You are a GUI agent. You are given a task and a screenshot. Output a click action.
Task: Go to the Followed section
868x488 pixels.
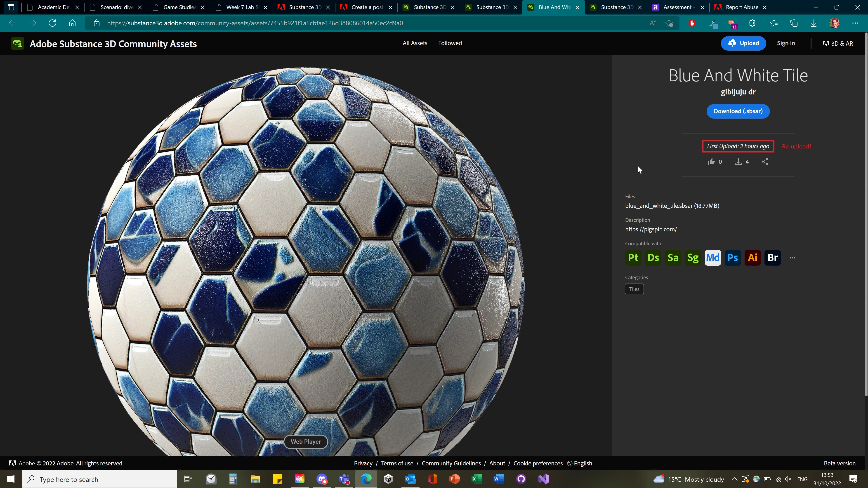(450, 43)
